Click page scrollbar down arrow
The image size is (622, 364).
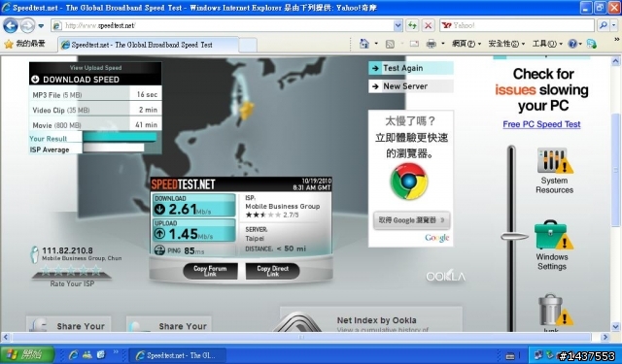pyautogui.click(x=615, y=327)
